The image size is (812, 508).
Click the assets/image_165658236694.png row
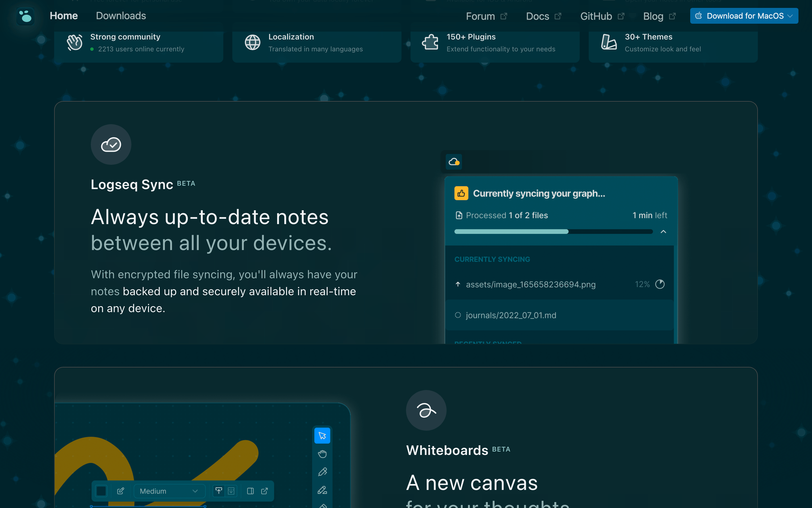(x=559, y=284)
